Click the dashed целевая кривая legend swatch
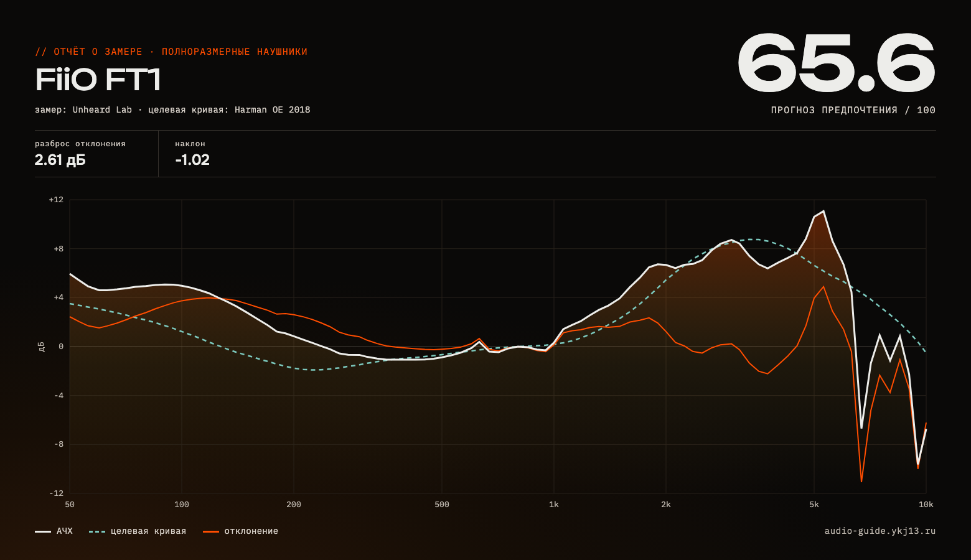Viewport: 971px width, 560px height. pyautogui.click(x=97, y=531)
